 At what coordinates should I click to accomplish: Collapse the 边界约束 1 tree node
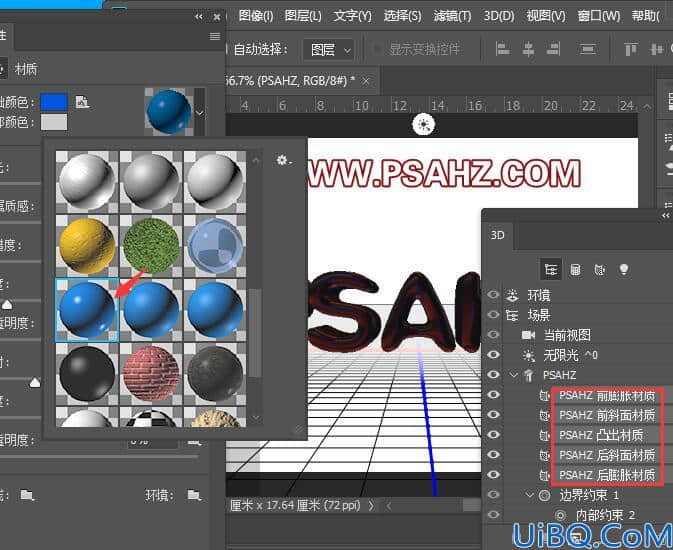[x=530, y=495]
